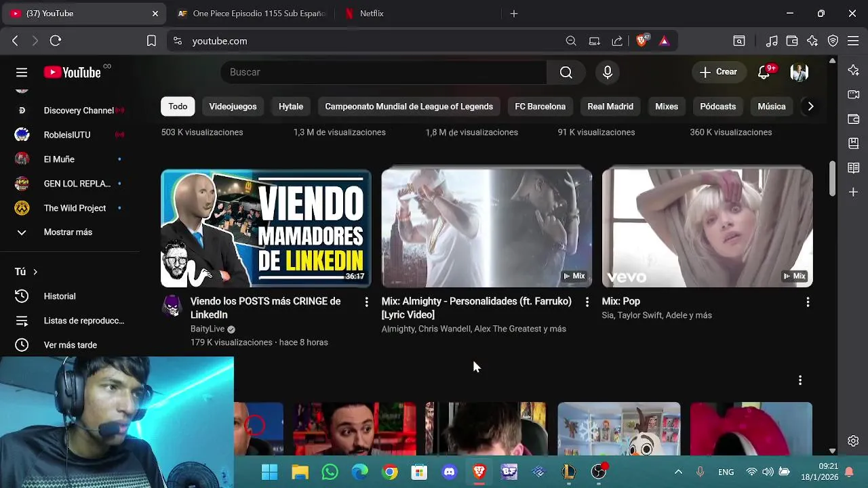Select the Real Madrid chip

click(610, 106)
